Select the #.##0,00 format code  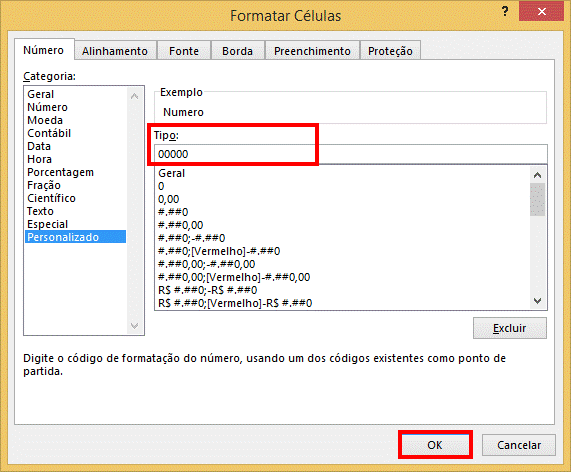coord(343,225)
